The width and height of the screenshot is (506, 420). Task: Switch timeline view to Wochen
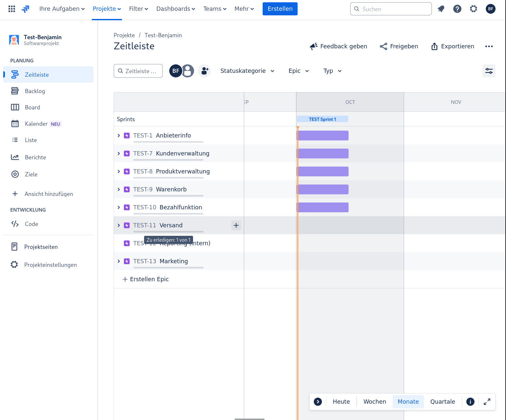374,402
